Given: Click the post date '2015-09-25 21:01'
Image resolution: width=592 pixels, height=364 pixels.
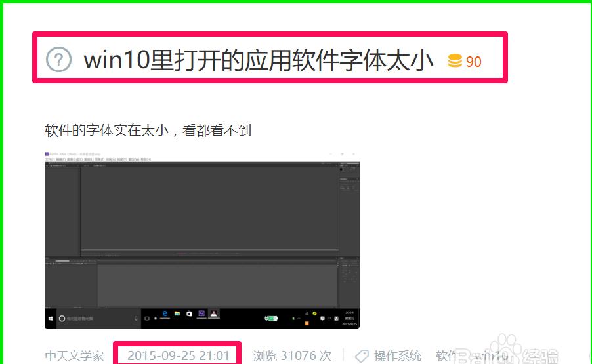Looking at the screenshot, I should point(179,355).
